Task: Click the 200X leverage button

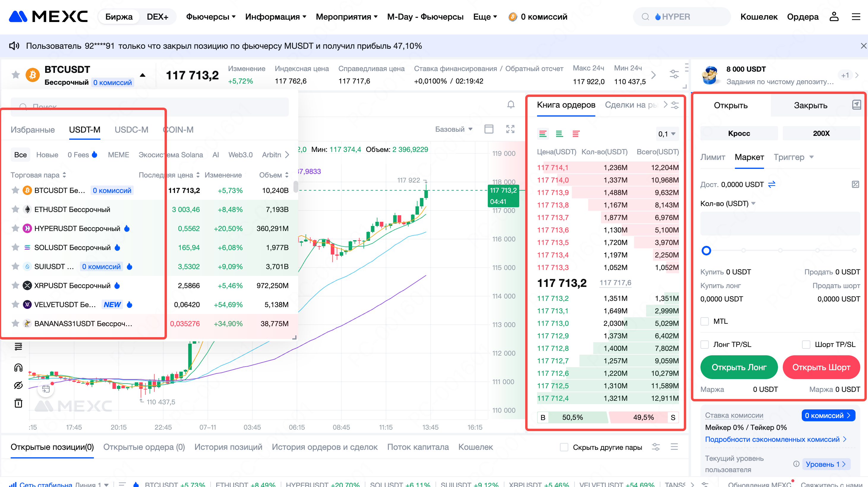Action: click(x=821, y=133)
